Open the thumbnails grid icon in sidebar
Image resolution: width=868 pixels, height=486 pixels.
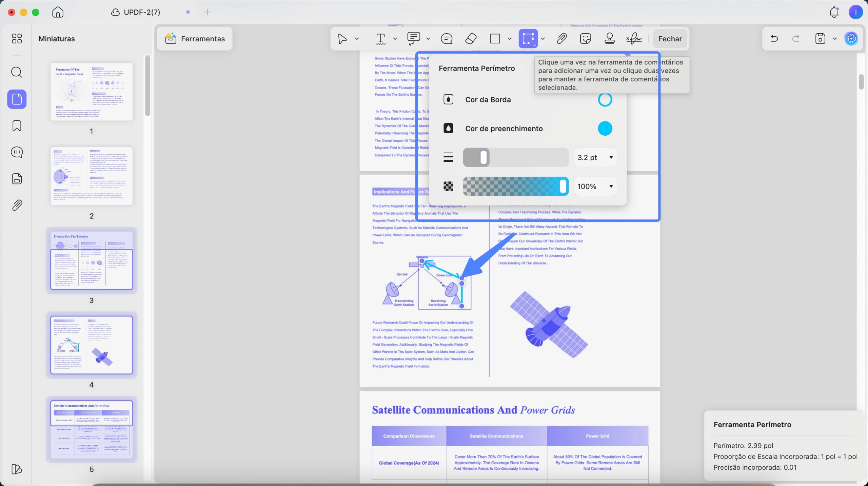click(x=17, y=39)
